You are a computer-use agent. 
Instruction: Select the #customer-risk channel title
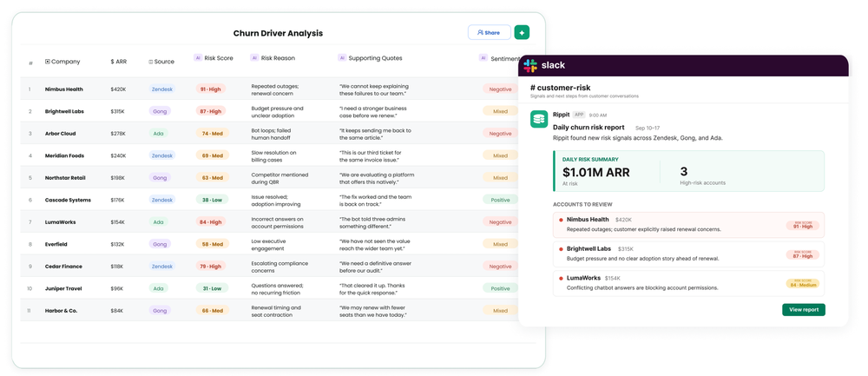pos(560,88)
